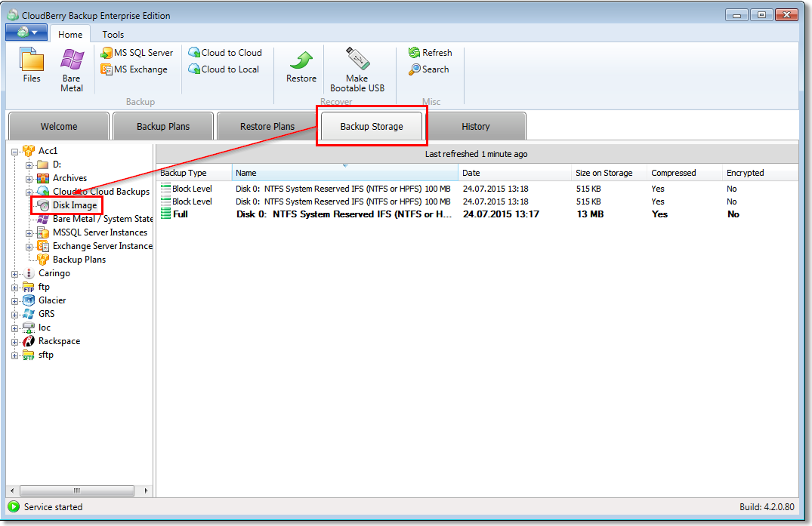Open the History tab
The width and height of the screenshot is (812, 526).
[475, 126]
